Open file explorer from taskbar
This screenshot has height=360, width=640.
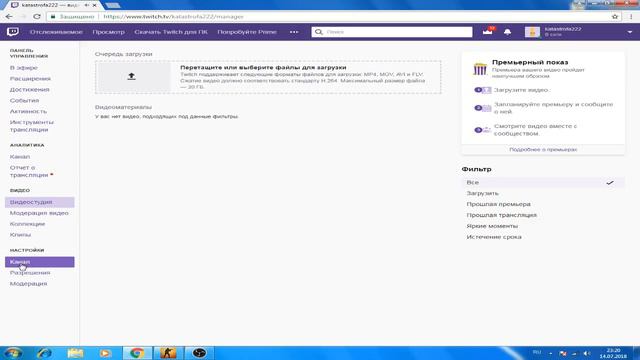coord(75,353)
